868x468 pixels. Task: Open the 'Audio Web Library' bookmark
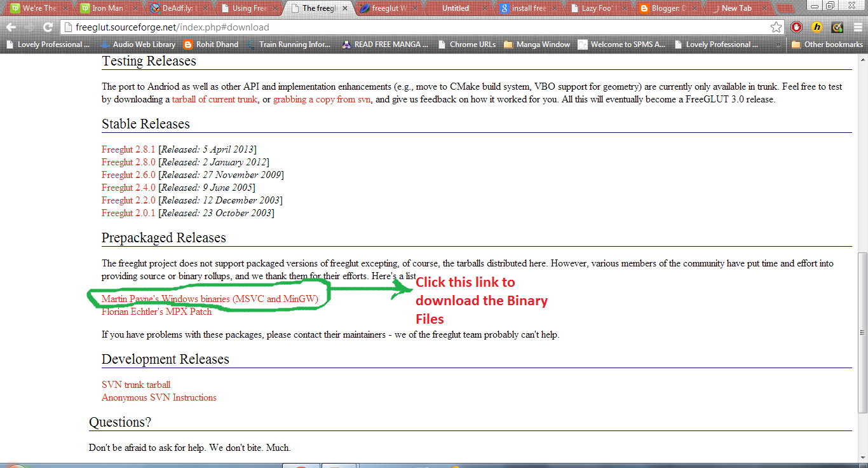137,45
